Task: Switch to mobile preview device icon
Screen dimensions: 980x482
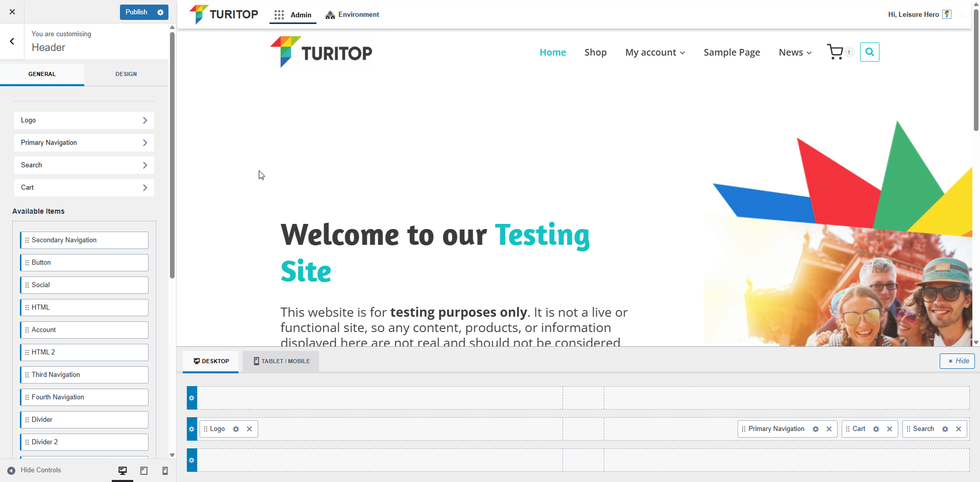Action: pyautogui.click(x=165, y=471)
